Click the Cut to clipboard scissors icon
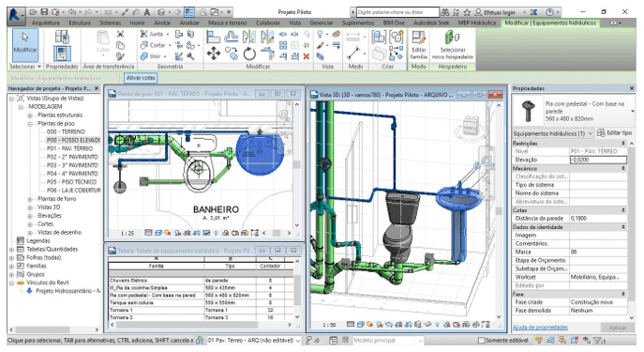644x352 pixels. point(120,34)
